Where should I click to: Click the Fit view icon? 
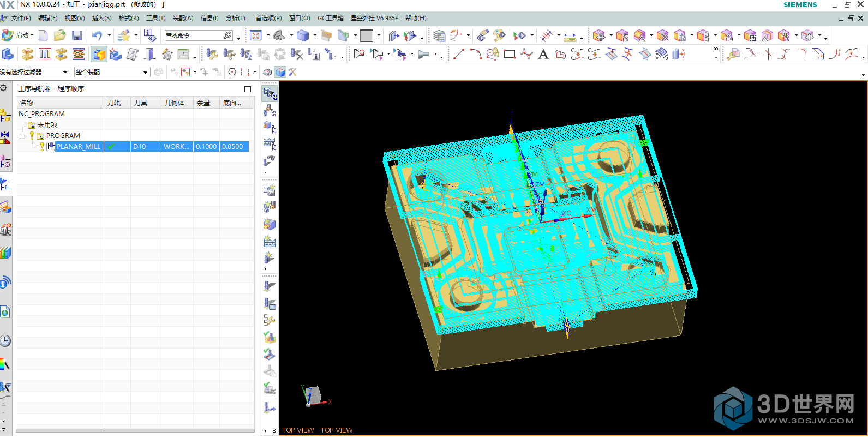[x=255, y=35]
